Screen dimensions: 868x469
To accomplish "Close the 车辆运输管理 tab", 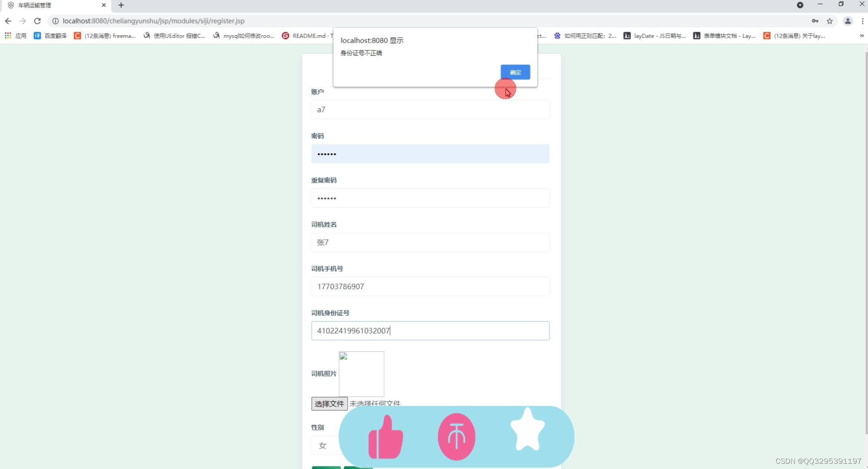I will click(x=104, y=5).
